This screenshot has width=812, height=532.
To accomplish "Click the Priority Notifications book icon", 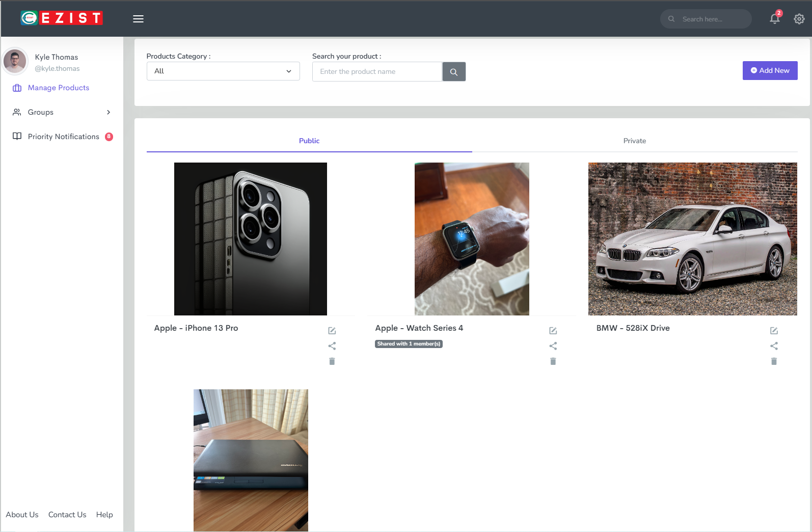I will [x=17, y=137].
